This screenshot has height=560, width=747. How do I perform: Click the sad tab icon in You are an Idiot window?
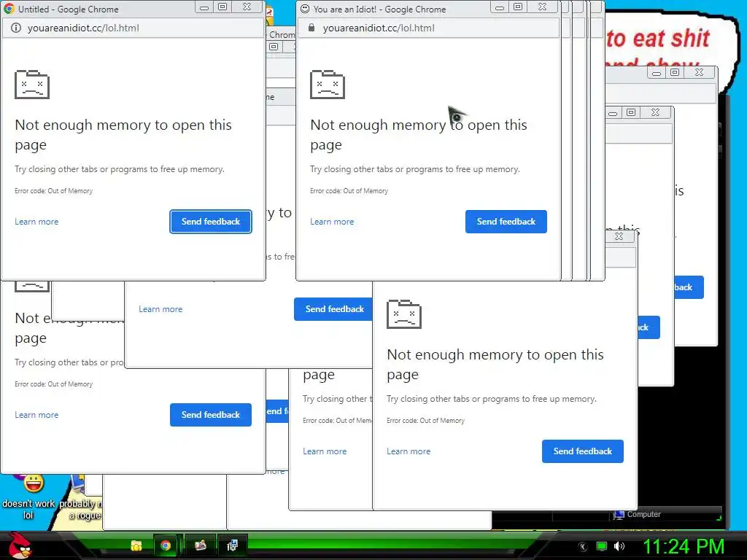[328, 85]
